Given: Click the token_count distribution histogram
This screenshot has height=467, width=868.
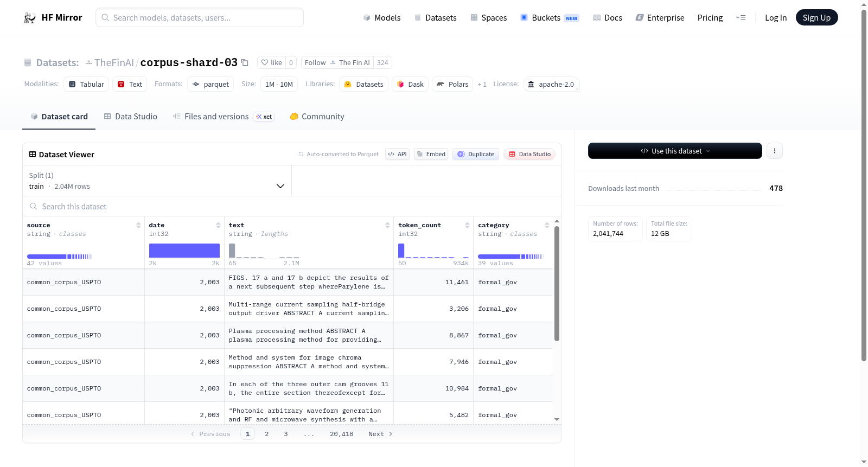Looking at the screenshot, I should click(x=433, y=251).
